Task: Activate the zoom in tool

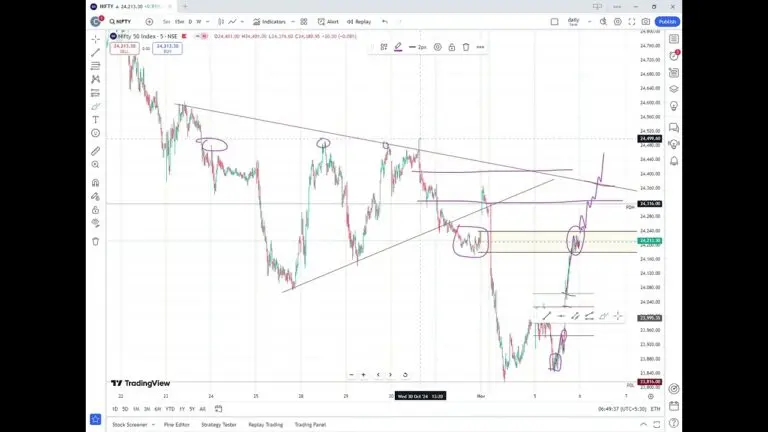Action: coord(96,165)
